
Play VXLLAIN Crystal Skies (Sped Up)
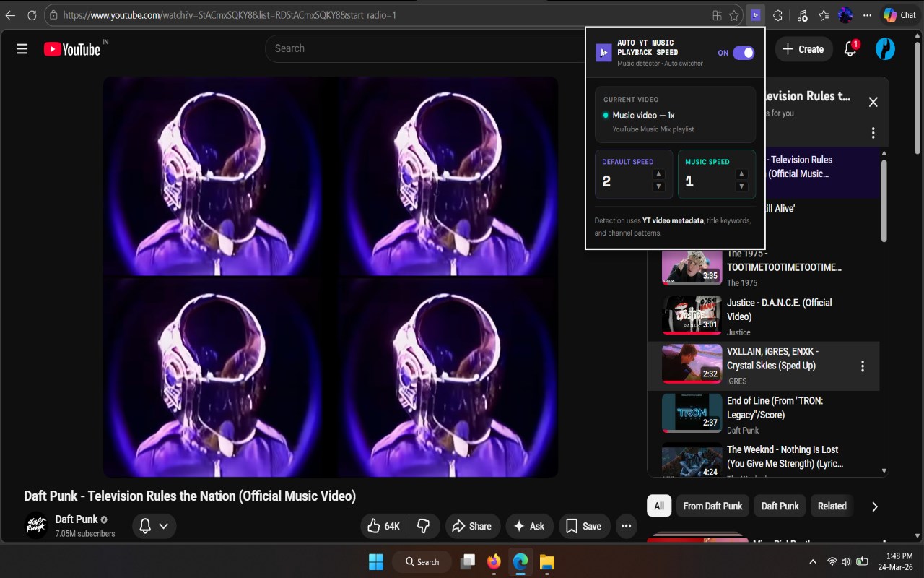pos(772,358)
